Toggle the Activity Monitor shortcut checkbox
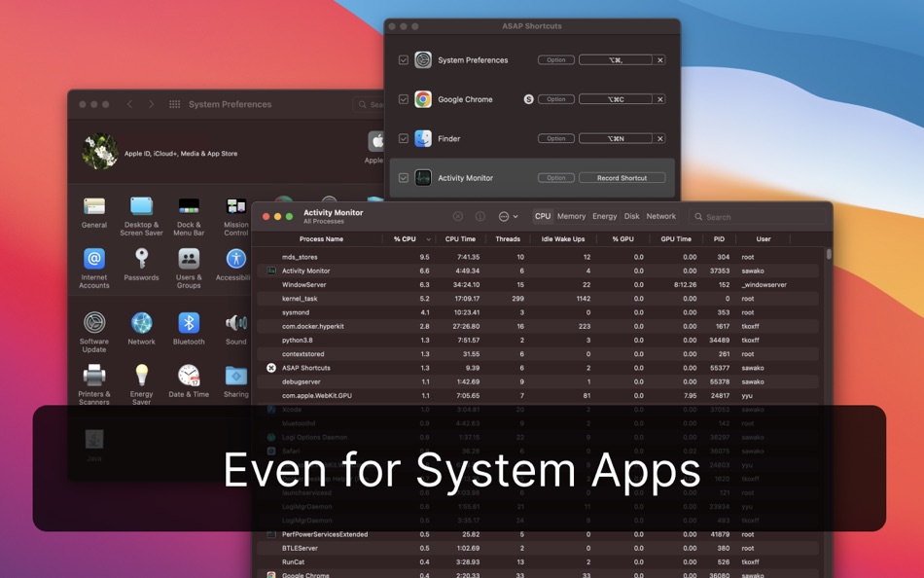924x578 pixels. (404, 177)
